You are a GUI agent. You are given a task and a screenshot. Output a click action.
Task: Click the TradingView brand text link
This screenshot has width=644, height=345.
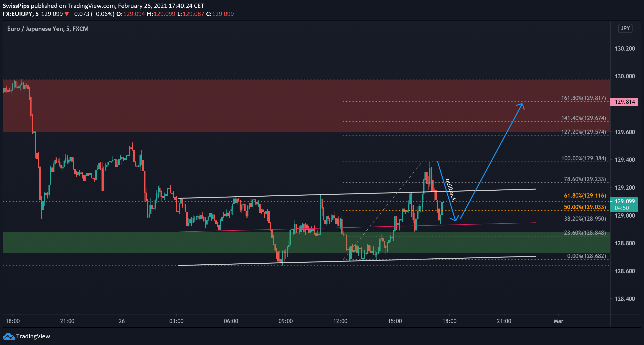(33, 336)
